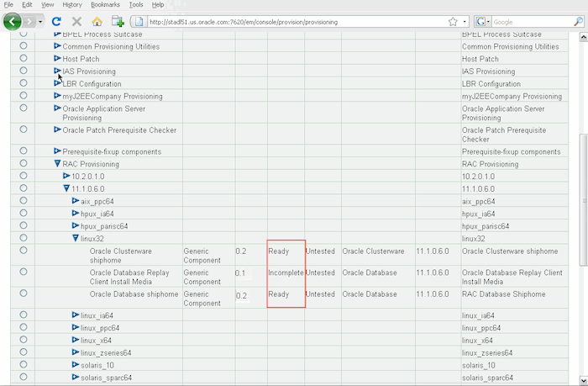Viewport: 588px width, 386px height.
Task: Select the LBR Configuration radio button
Action: click(x=24, y=83)
